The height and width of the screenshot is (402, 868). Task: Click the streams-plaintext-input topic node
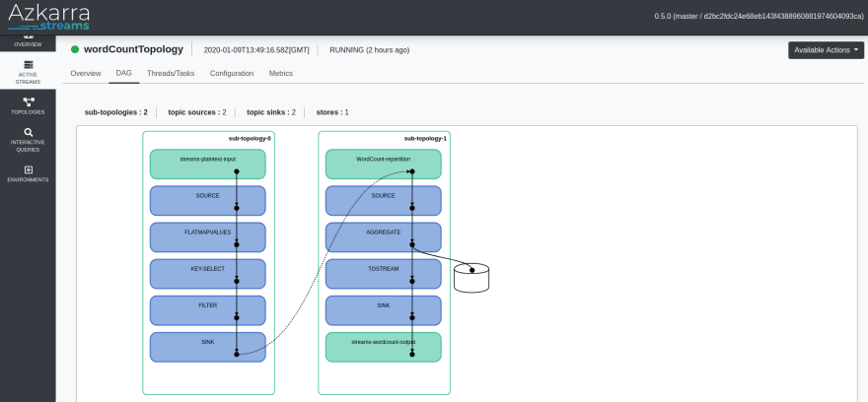[x=207, y=165]
